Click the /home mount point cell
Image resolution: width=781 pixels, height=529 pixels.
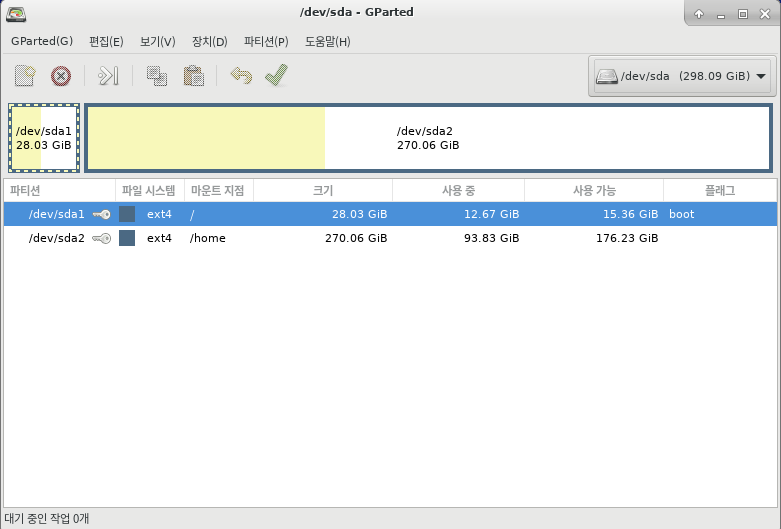coord(208,238)
